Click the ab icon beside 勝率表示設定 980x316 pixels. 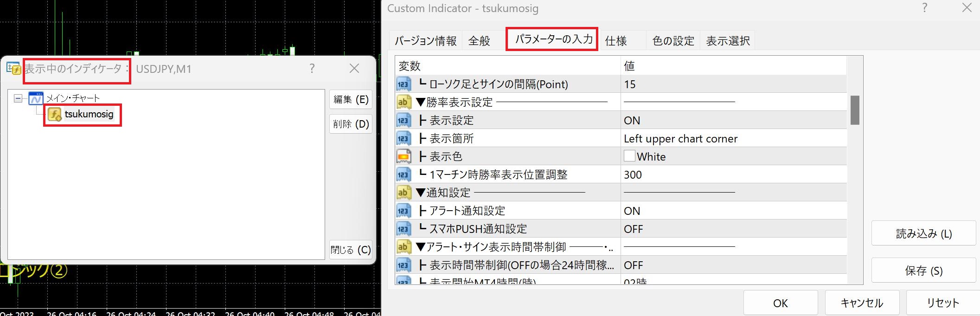(404, 102)
